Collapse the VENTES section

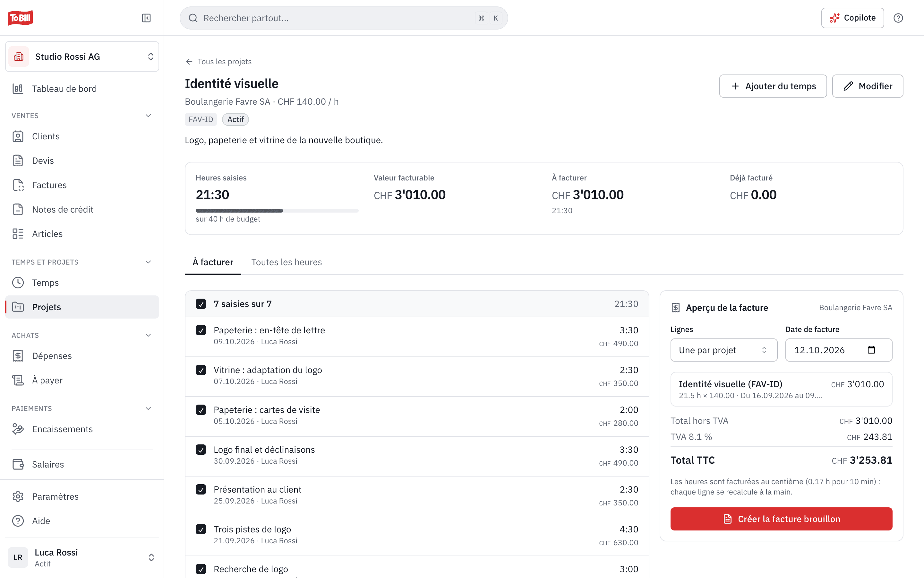(148, 116)
